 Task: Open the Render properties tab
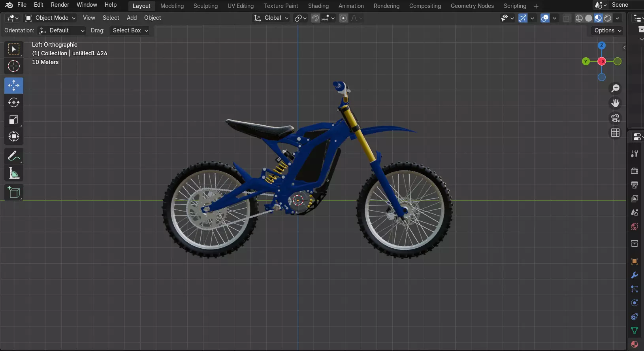(635, 171)
